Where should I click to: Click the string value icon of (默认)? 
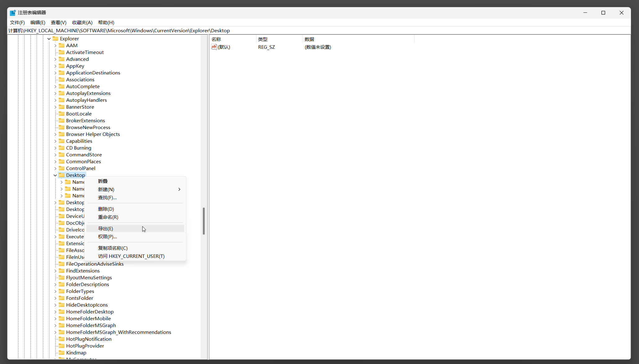pos(214,47)
